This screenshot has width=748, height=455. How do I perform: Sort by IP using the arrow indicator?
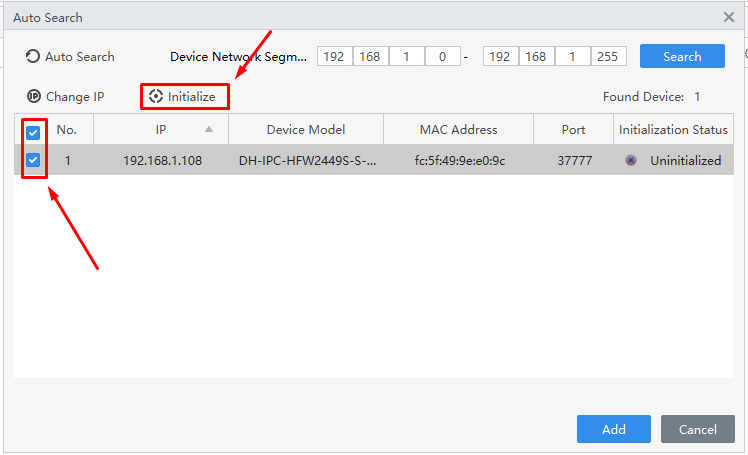(209, 129)
